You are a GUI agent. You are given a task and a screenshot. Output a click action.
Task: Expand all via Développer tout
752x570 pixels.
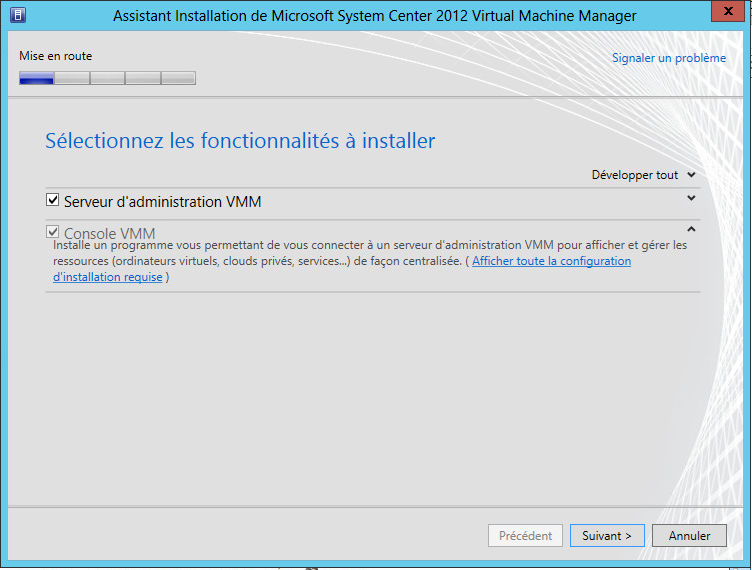[x=643, y=175]
